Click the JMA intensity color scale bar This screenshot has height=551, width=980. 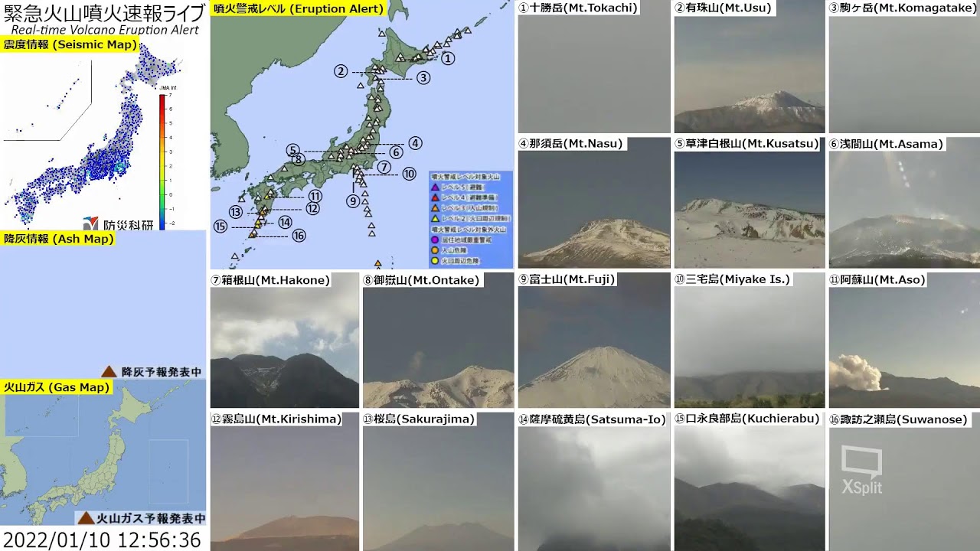(162, 161)
